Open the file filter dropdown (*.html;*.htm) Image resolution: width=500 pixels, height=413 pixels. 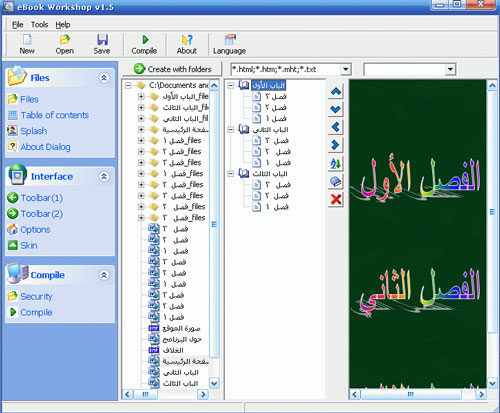tap(346, 69)
